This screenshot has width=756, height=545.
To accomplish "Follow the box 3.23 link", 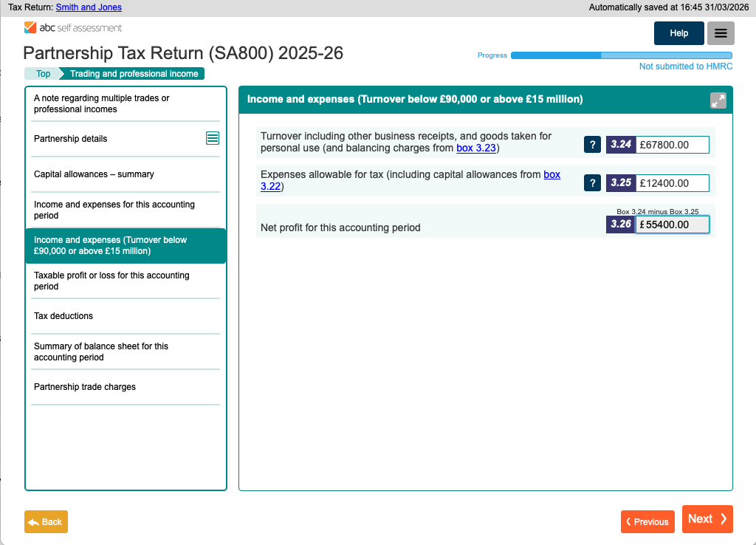I will (x=476, y=148).
